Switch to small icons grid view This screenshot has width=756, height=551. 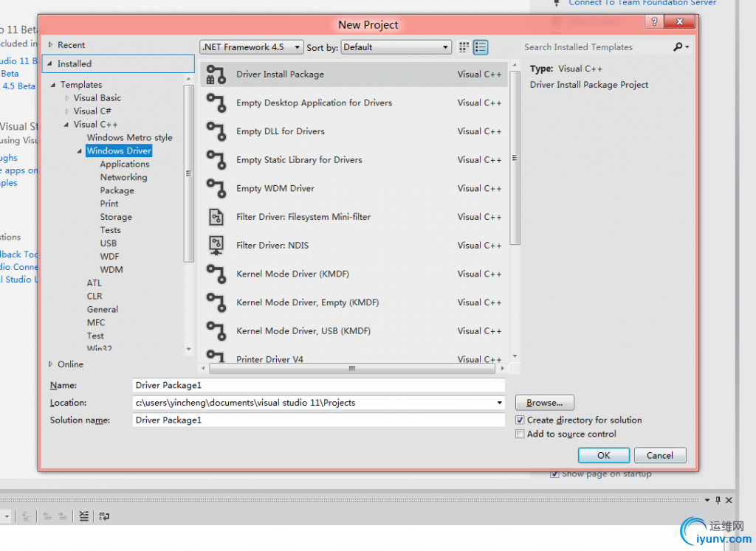pos(464,47)
